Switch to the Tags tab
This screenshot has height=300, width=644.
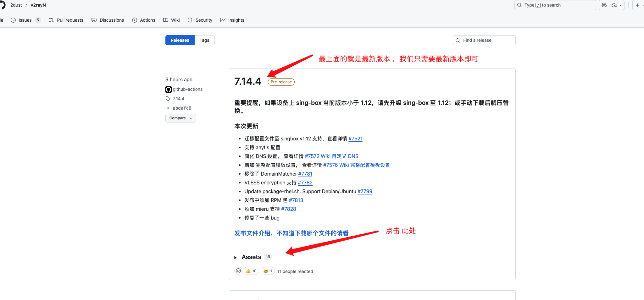[x=204, y=40]
